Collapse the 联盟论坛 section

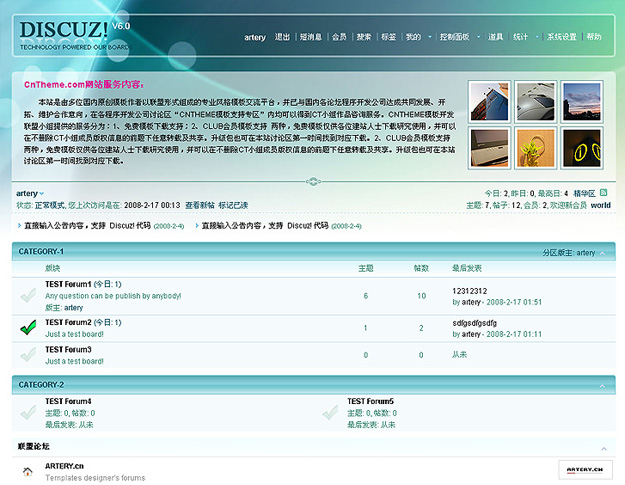(604, 449)
